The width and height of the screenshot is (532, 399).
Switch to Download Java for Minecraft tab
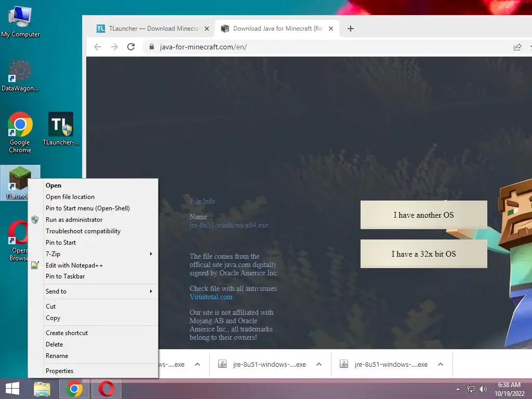click(x=277, y=29)
